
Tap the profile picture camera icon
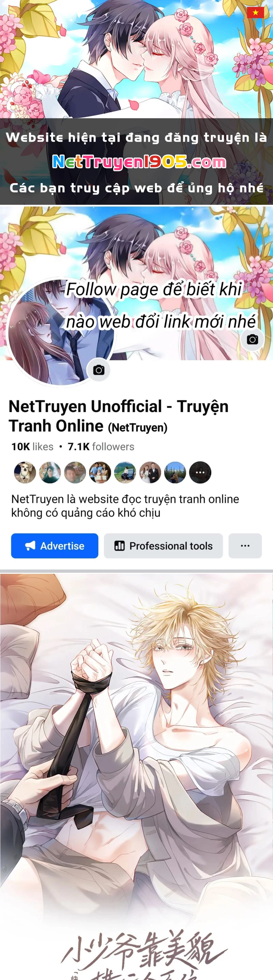coord(99,370)
